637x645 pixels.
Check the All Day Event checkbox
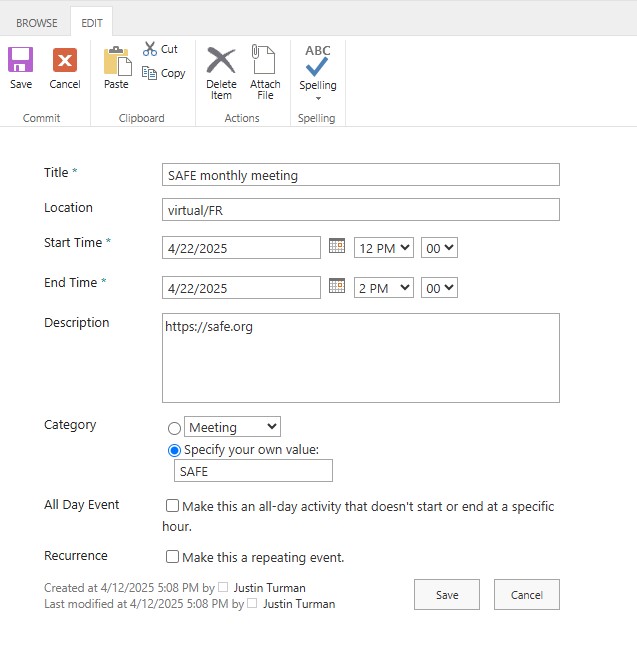point(173,506)
